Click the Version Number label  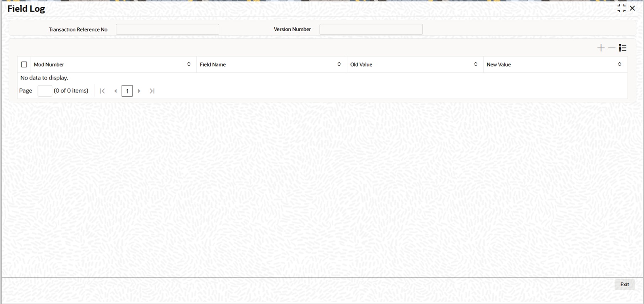[x=292, y=29]
